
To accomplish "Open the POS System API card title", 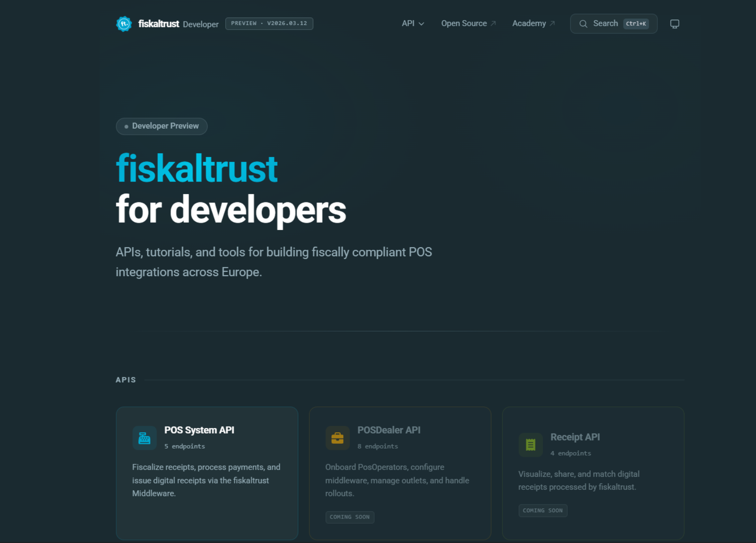I will point(199,430).
